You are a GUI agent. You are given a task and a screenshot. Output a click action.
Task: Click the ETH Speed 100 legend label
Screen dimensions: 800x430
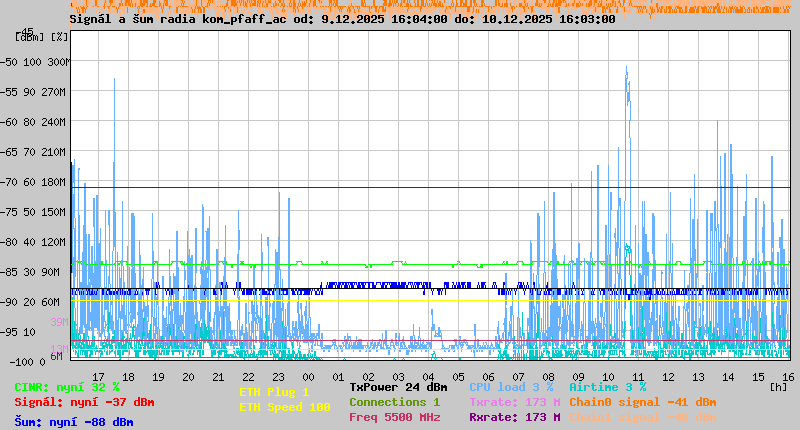pyautogui.click(x=284, y=407)
